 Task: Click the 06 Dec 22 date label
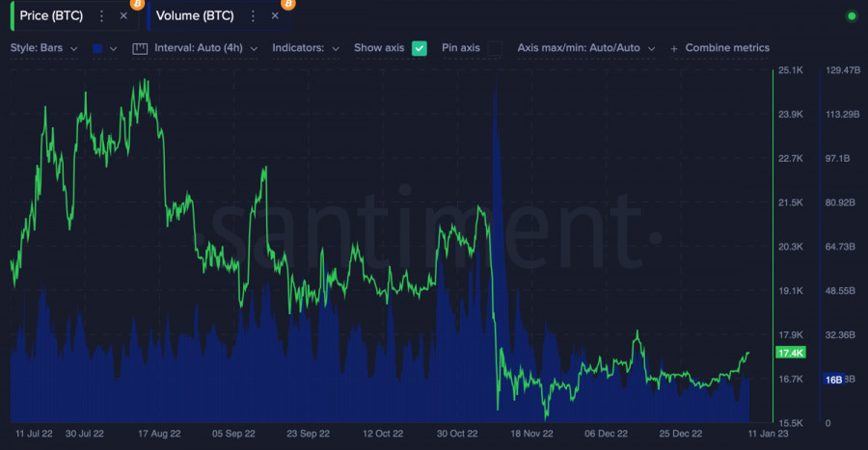tap(607, 434)
